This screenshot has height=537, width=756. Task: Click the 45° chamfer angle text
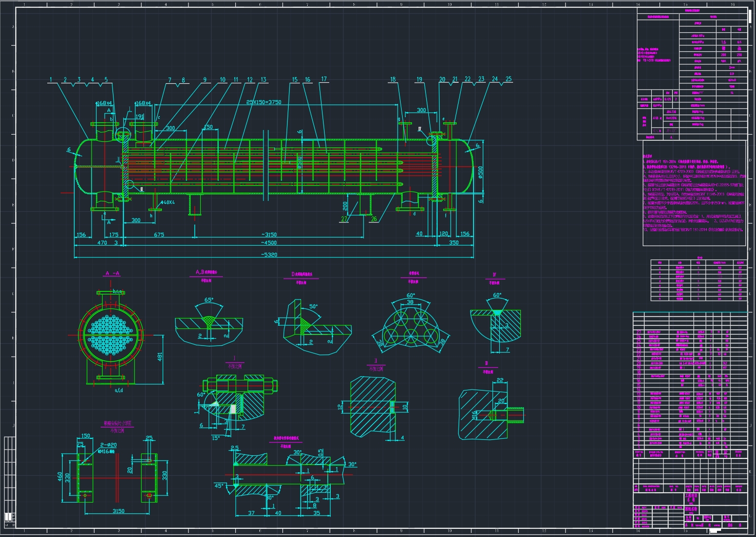tap(219, 486)
